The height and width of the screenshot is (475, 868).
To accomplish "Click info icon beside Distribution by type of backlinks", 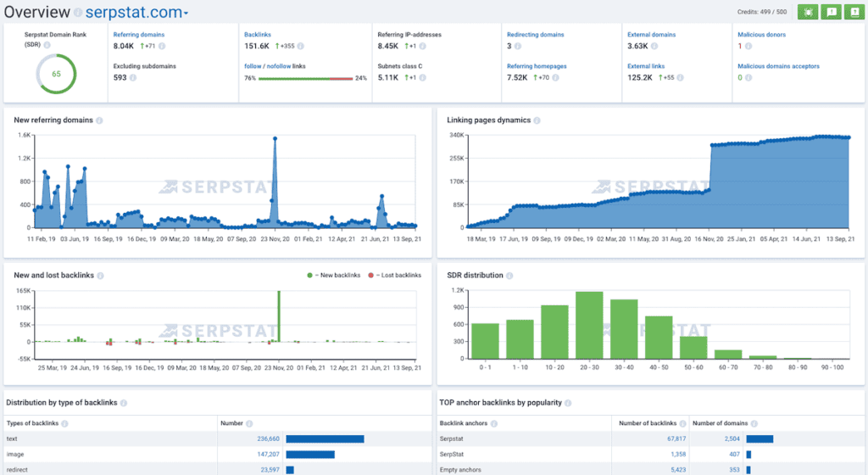I will click(x=124, y=402).
